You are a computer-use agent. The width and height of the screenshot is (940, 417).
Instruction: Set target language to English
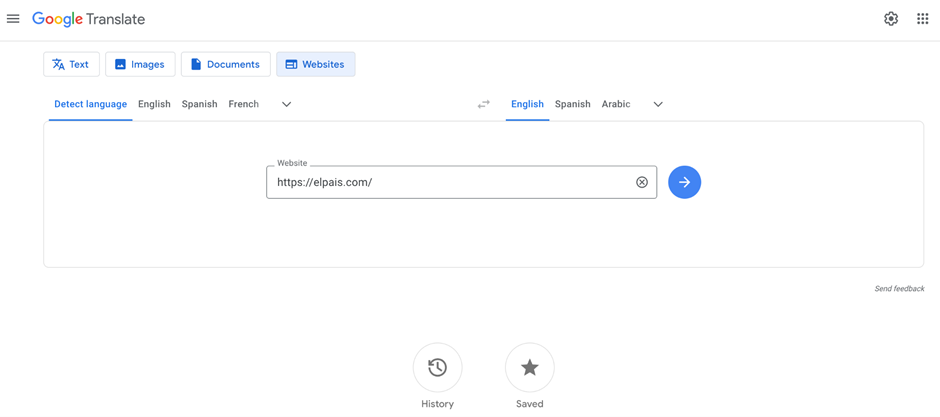pyautogui.click(x=528, y=104)
